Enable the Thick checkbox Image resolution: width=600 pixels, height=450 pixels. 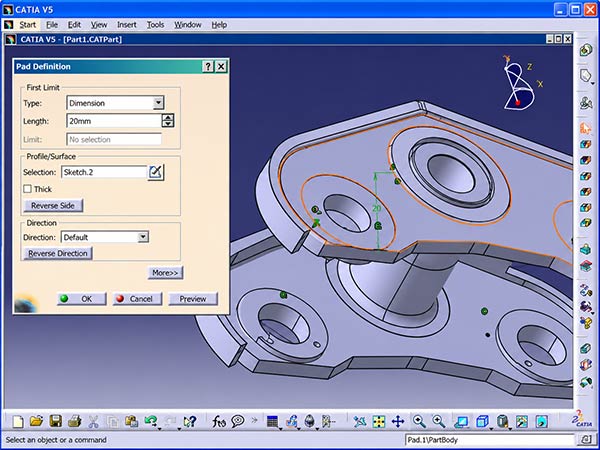point(28,189)
